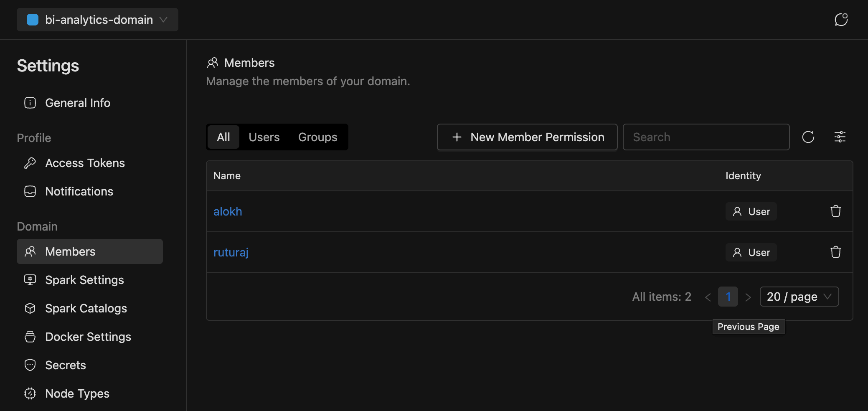Open the Secrets configuration page
The image size is (868, 411).
click(x=65, y=365)
